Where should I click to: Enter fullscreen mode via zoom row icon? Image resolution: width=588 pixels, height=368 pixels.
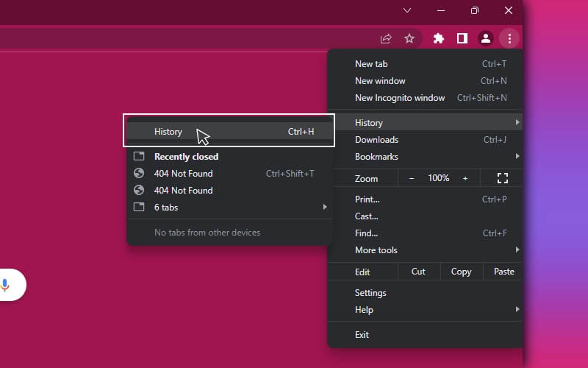(503, 178)
